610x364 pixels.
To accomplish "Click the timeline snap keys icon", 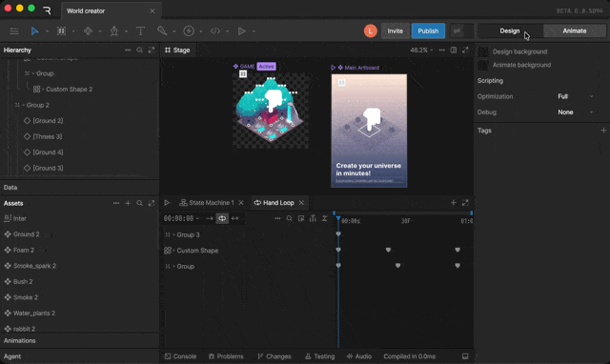I will point(324,218).
